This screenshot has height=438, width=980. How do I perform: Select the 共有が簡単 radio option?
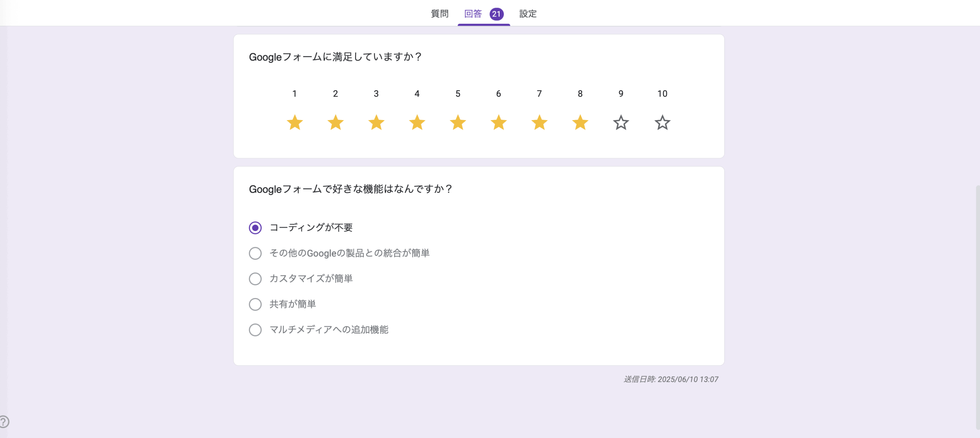[x=255, y=304]
